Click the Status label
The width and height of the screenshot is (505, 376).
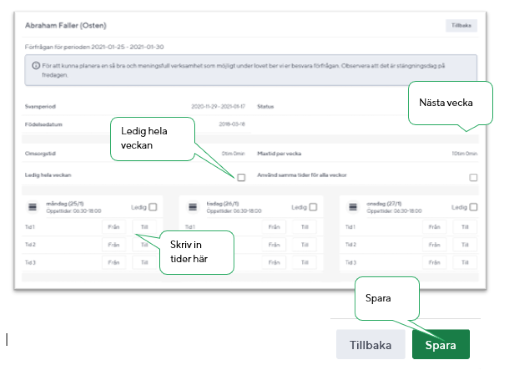point(265,107)
